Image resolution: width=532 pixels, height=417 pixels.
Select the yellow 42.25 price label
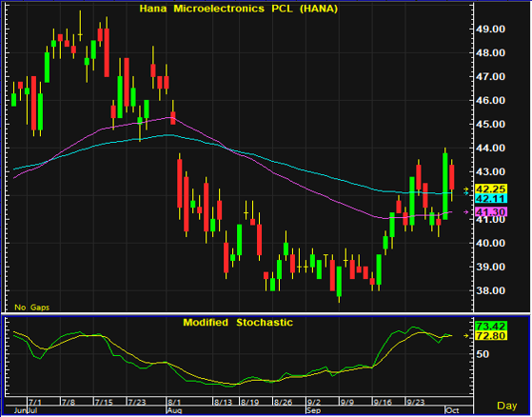click(x=491, y=189)
